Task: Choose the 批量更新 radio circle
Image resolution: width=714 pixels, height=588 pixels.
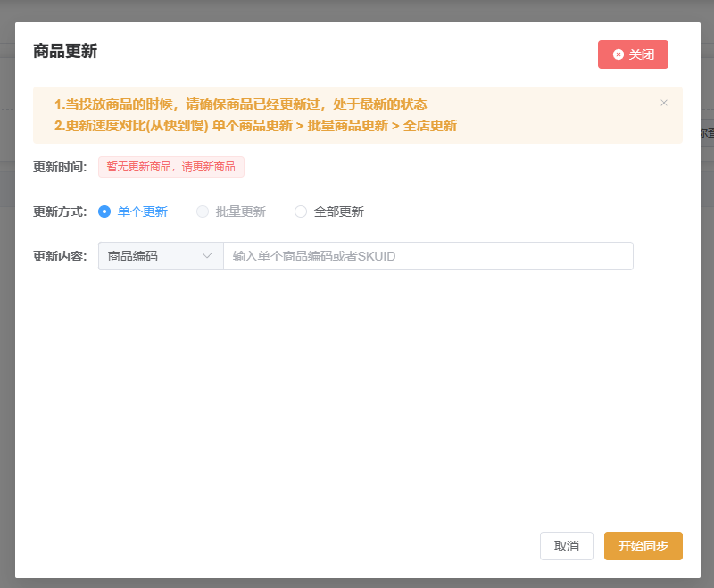Action: pyautogui.click(x=203, y=211)
